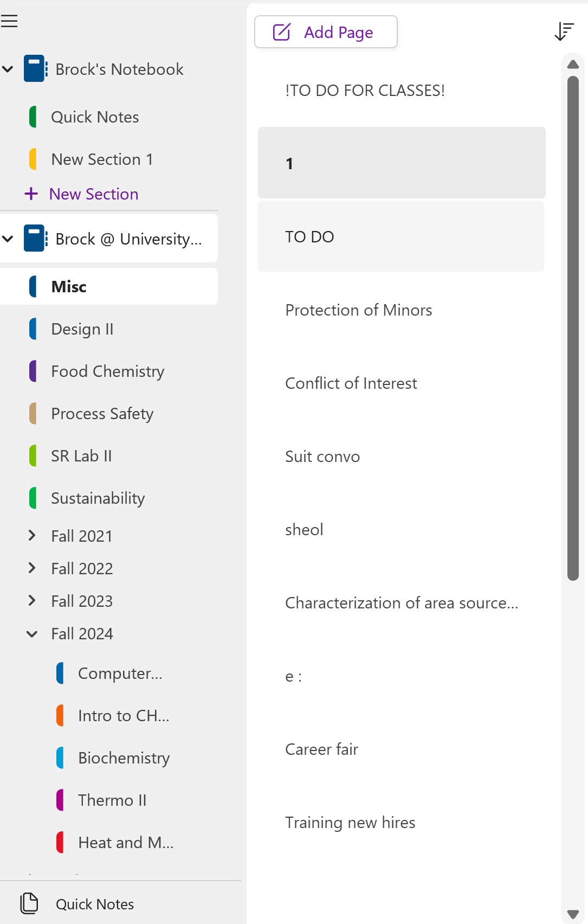Expand the Fall 2023 section group
This screenshot has width=588, height=924.
click(32, 601)
